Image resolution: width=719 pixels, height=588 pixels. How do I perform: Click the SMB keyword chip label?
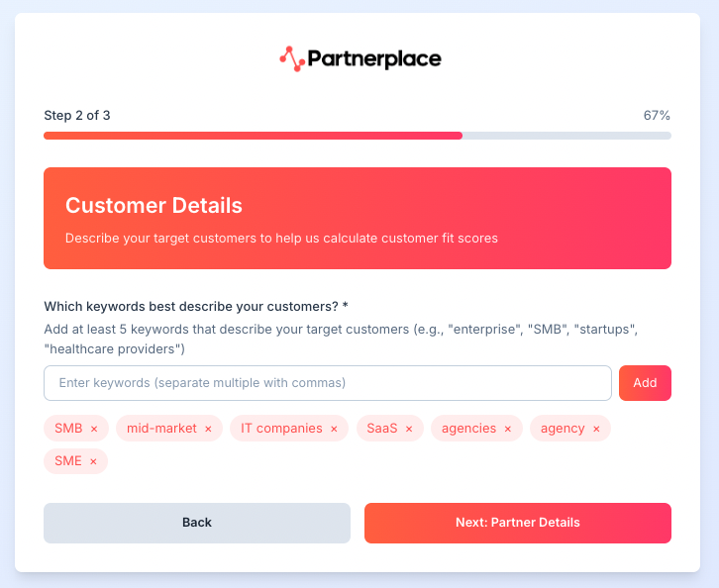(68, 429)
